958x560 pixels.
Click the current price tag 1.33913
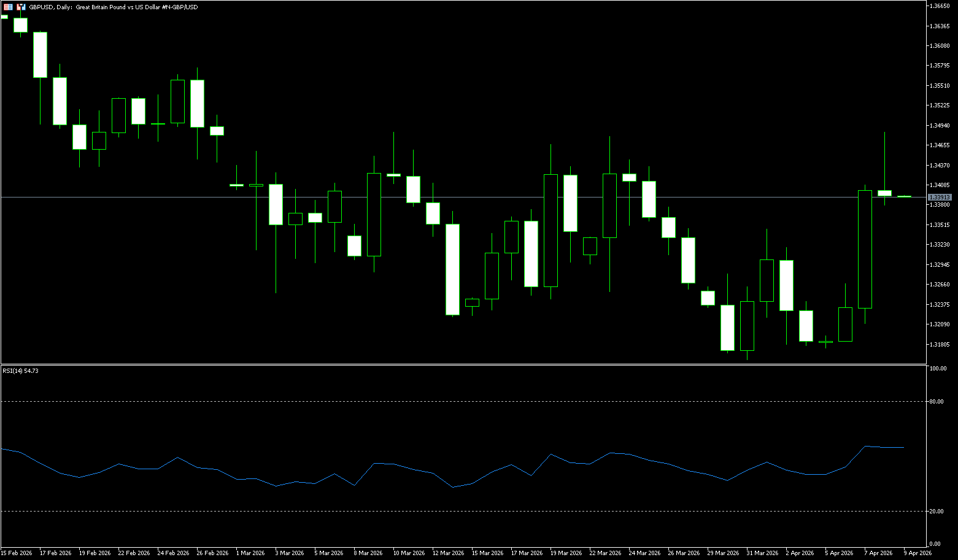coord(940,197)
